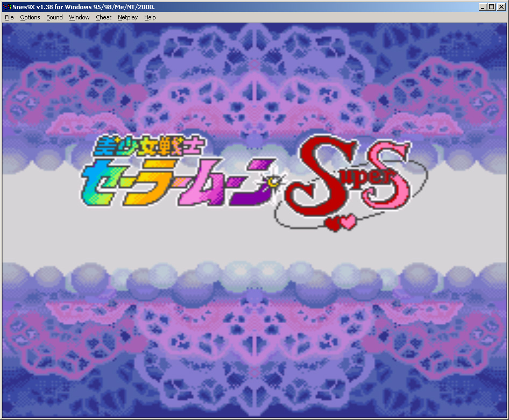Viewport: 509px width, 420px height.
Task: Open the File menu
Action: [9, 17]
